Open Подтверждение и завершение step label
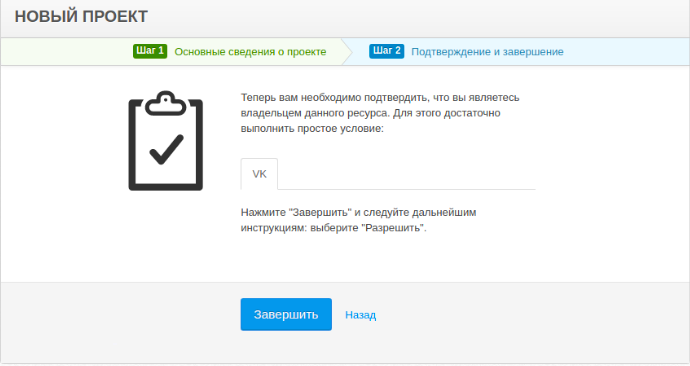The height and width of the screenshot is (366, 690). pos(487,52)
